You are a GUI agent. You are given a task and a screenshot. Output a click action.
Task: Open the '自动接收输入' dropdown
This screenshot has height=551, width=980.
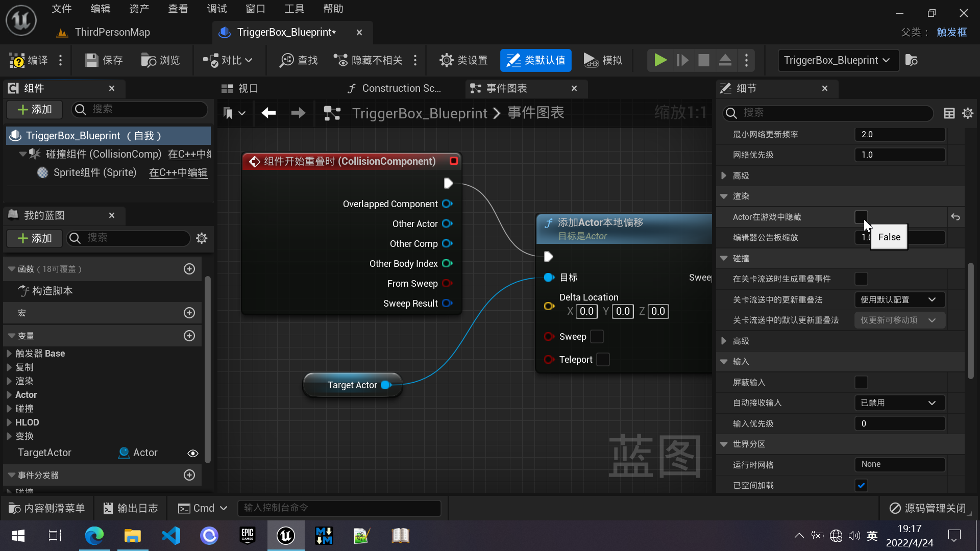(x=899, y=403)
